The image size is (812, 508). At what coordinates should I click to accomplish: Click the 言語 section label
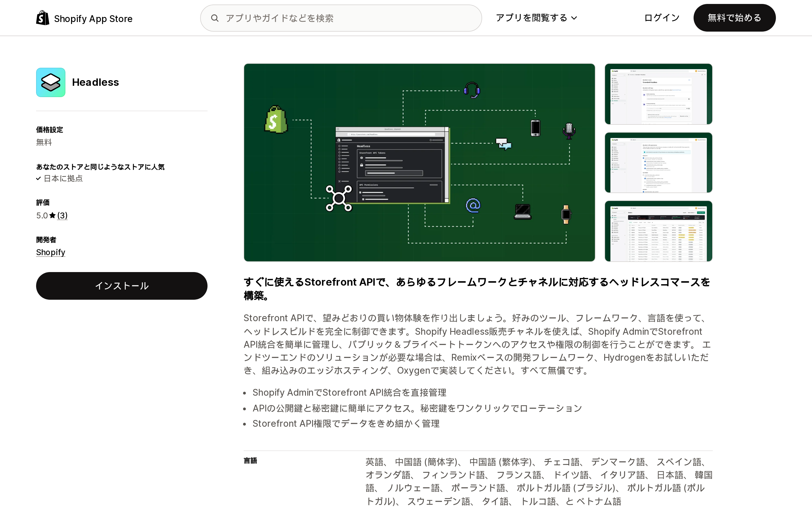pos(250,461)
